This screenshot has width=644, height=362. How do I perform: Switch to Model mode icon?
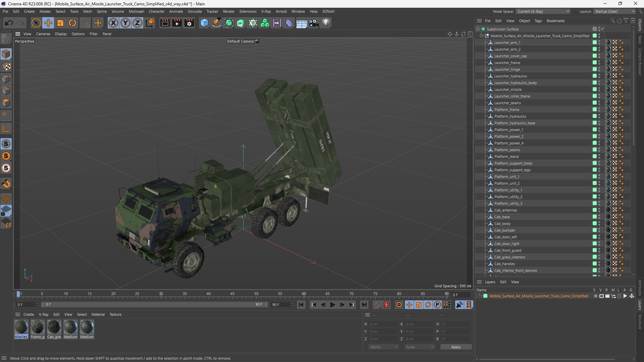(x=6, y=54)
